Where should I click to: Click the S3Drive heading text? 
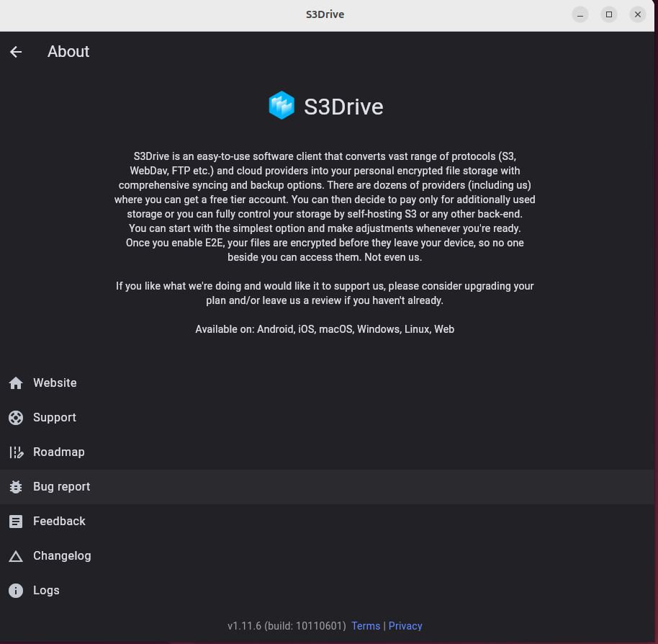pyautogui.click(x=343, y=107)
